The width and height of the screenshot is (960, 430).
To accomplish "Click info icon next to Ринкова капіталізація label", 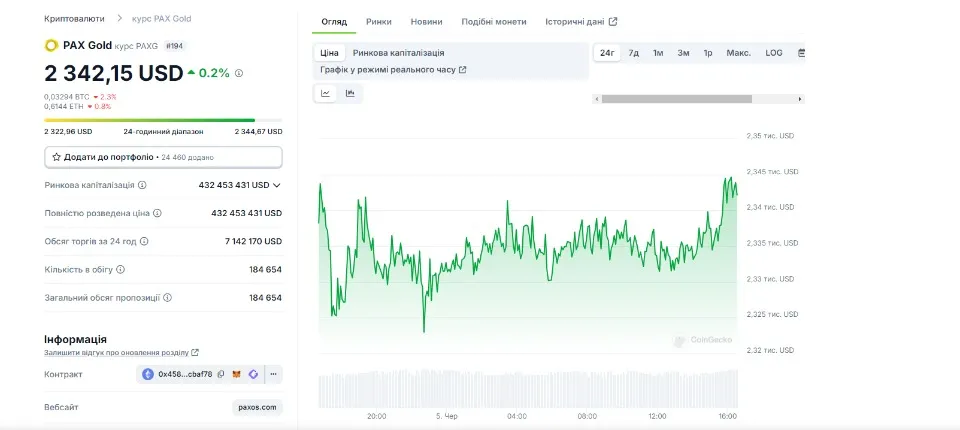I will [x=142, y=185].
